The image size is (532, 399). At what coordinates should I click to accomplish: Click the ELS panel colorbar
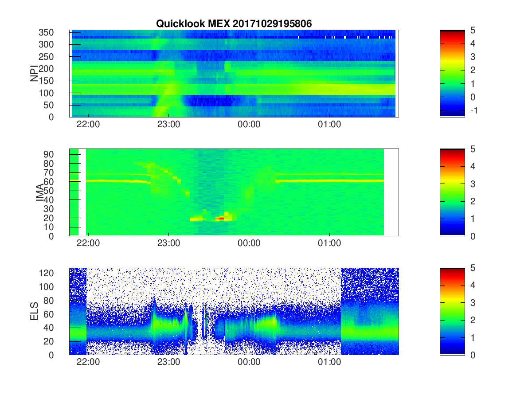point(452,311)
